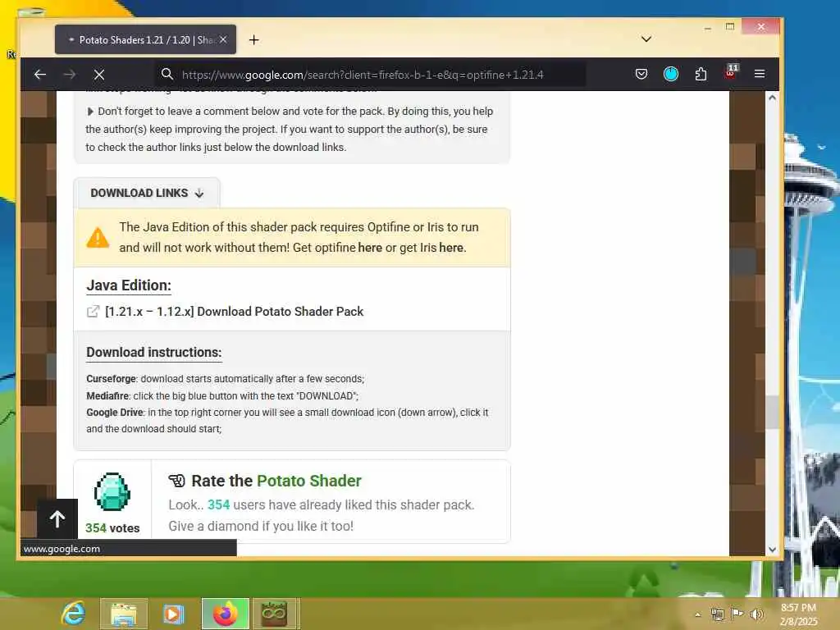Open File Explorer from the taskbar
The image size is (840, 630).
point(124,614)
